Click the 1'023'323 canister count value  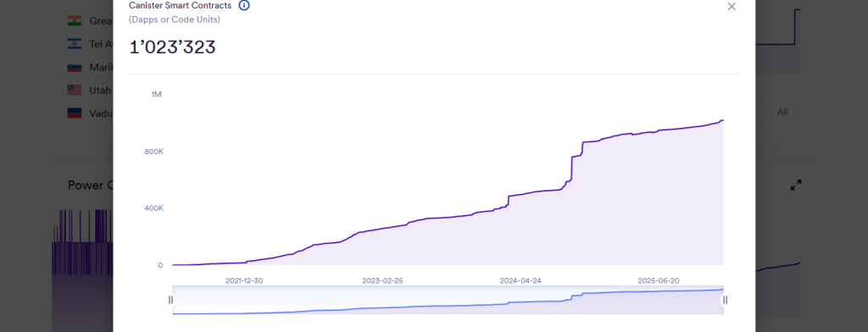[x=172, y=47]
